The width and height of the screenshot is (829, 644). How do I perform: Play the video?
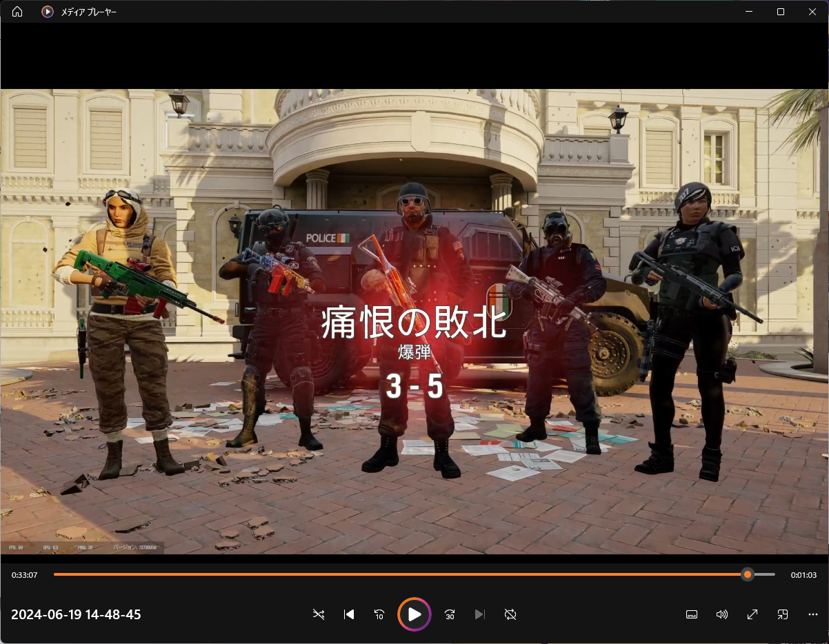tap(415, 614)
